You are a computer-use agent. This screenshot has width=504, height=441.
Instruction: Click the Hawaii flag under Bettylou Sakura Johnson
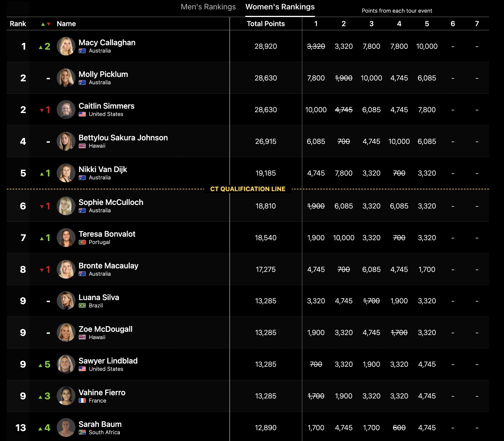pos(82,146)
